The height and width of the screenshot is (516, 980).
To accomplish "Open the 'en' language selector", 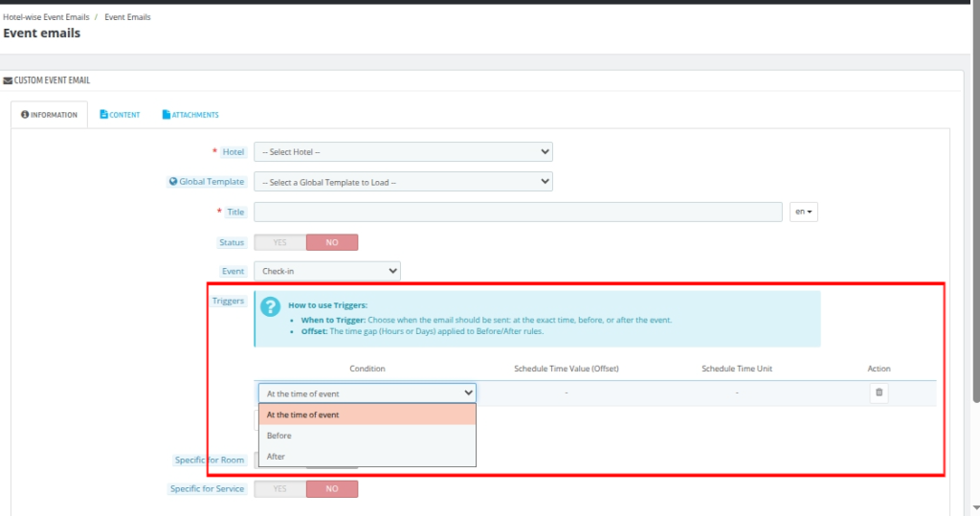I will point(804,213).
